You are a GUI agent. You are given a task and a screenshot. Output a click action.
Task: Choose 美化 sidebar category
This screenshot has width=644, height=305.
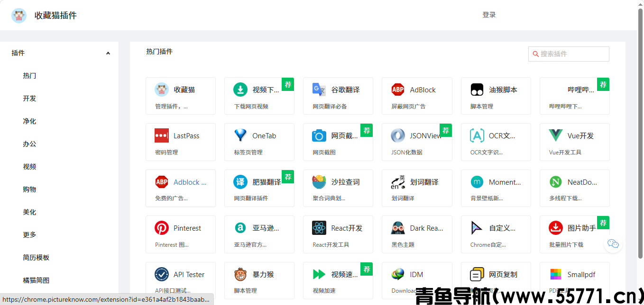[x=29, y=212]
